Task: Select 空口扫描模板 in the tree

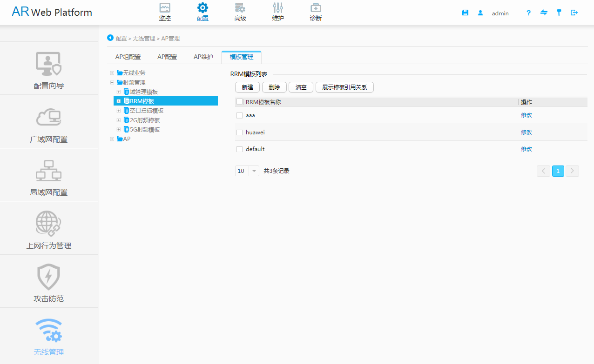Action: coord(147,111)
